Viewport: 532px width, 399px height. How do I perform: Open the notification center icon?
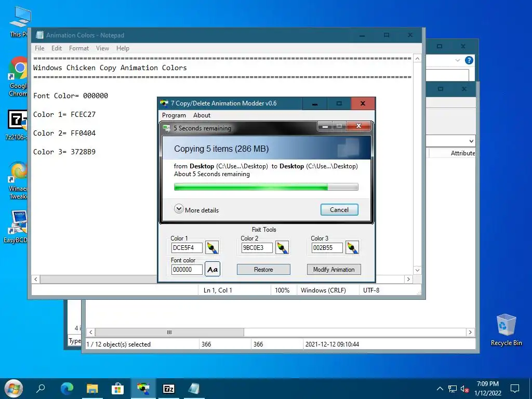pyautogui.click(x=515, y=389)
